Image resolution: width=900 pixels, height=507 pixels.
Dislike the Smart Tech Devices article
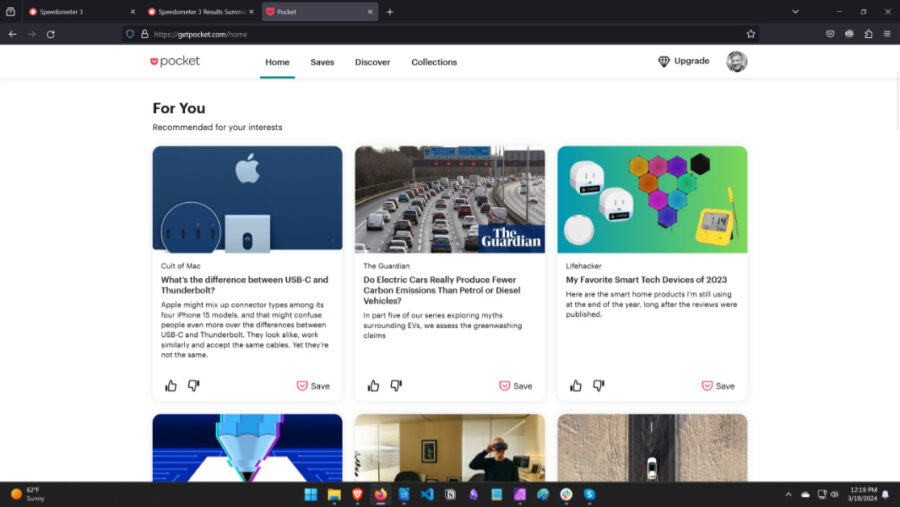coord(599,386)
